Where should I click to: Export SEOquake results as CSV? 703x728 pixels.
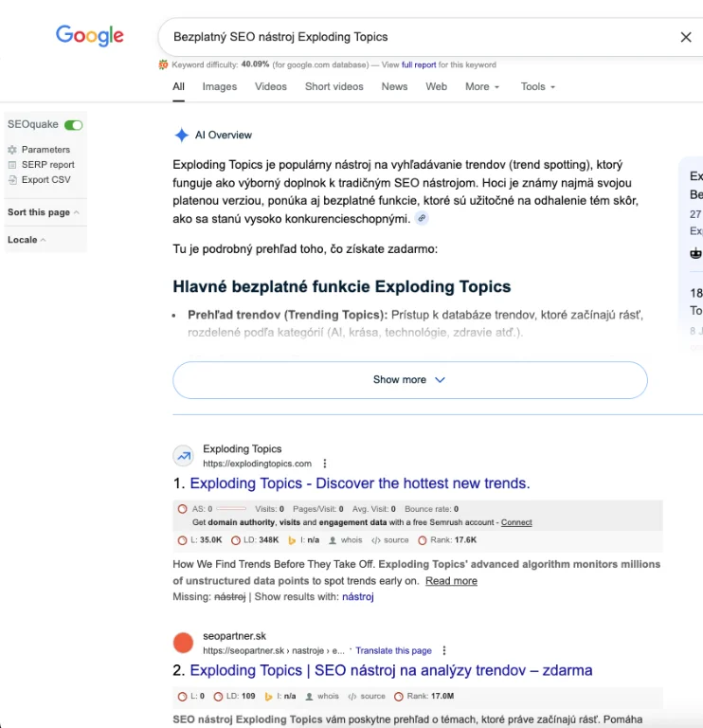pyautogui.click(x=45, y=180)
